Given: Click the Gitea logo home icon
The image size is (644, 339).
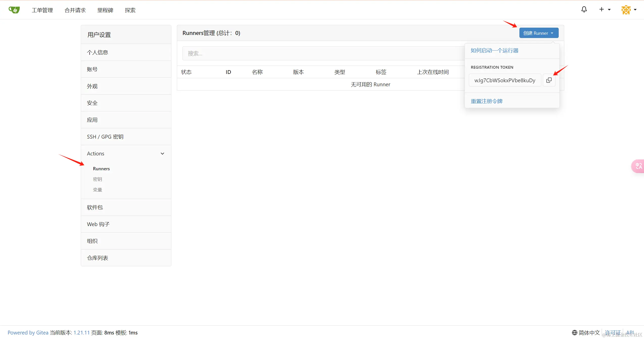Looking at the screenshot, I should [14, 10].
